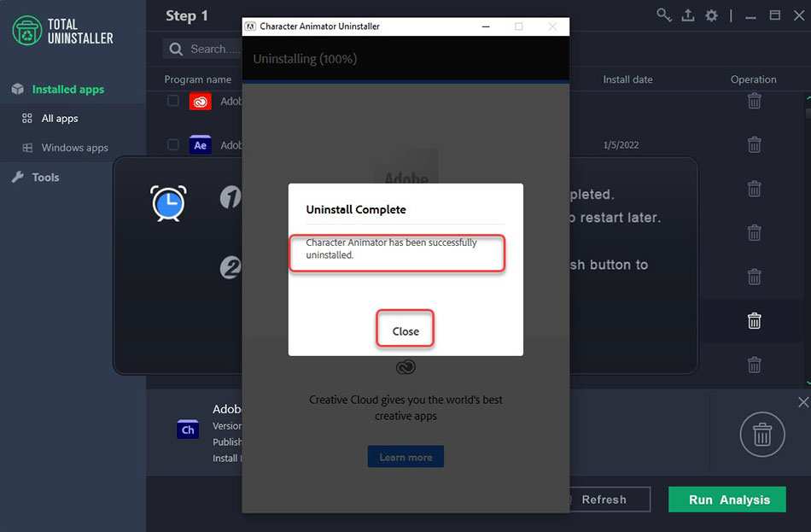Click the Run Analysis button
Screen dimensions: 811x532
(x=726, y=499)
